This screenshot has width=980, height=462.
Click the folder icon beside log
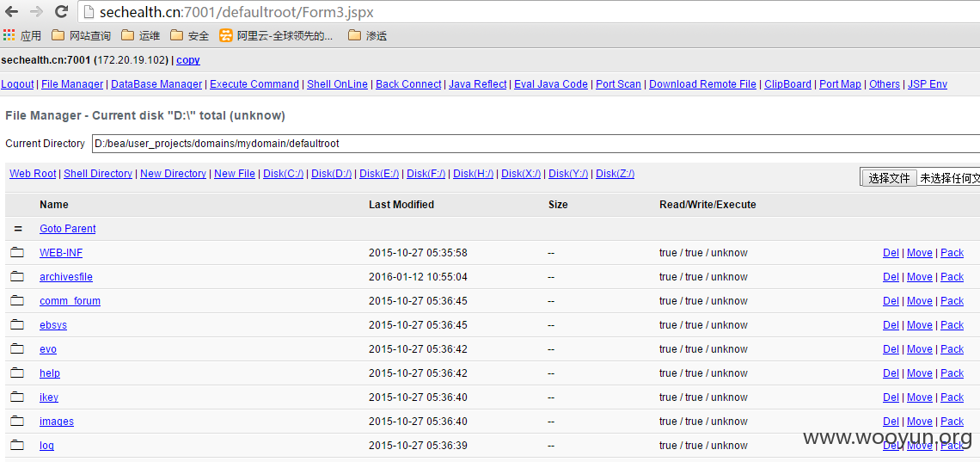[17, 445]
